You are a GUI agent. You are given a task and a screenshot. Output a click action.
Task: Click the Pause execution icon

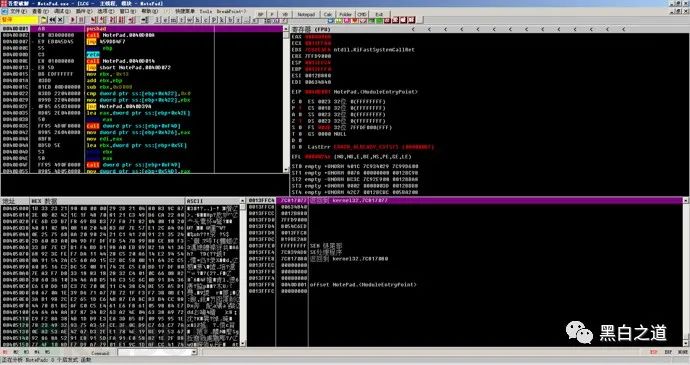click(81, 20)
